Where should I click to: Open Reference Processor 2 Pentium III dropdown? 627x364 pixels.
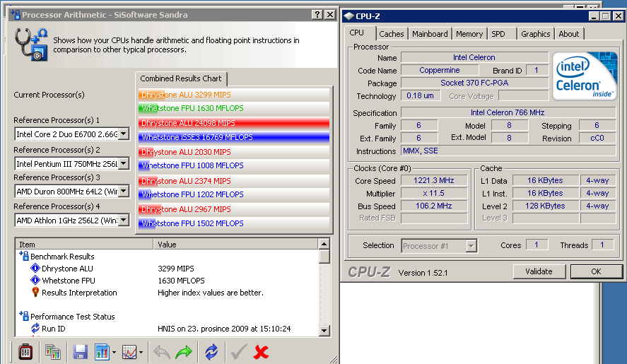pos(123,164)
